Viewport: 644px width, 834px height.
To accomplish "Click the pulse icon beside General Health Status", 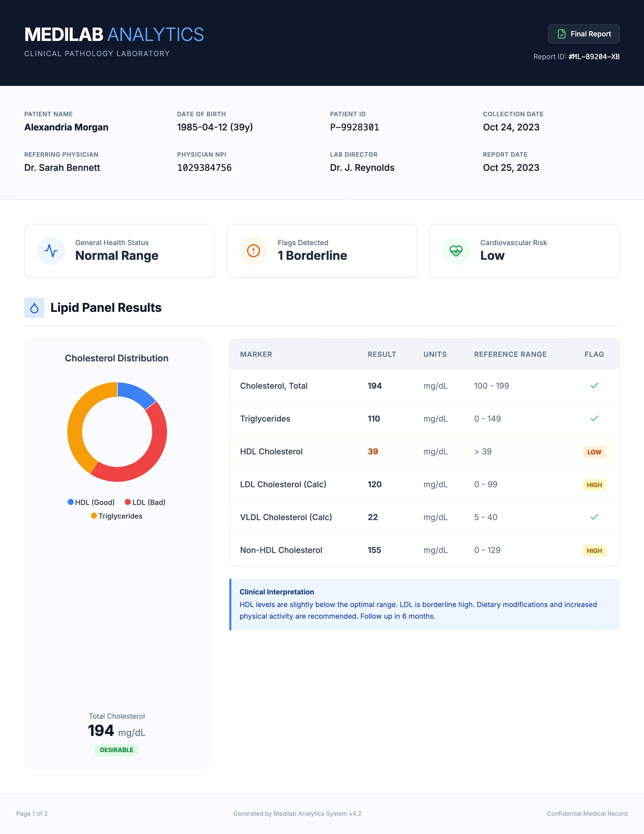I will coord(51,250).
